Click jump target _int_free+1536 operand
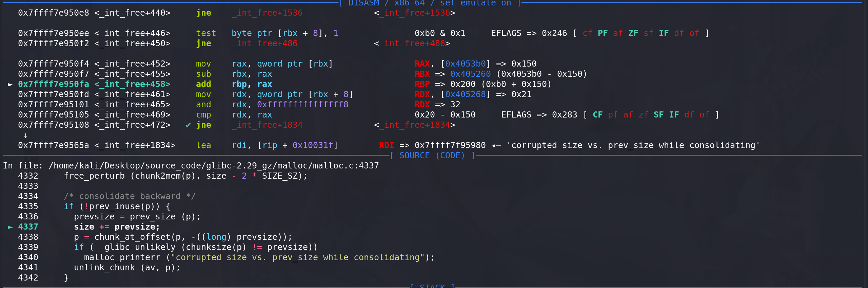Viewport: 868px width, 288px height. pyautogui.click(x=267, y=13)
